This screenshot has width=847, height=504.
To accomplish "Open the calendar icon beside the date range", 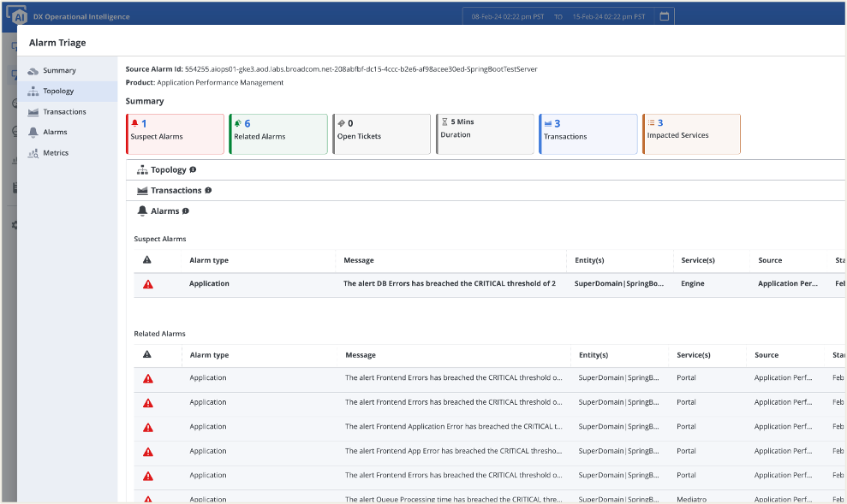I will click(x=663, y=15).
